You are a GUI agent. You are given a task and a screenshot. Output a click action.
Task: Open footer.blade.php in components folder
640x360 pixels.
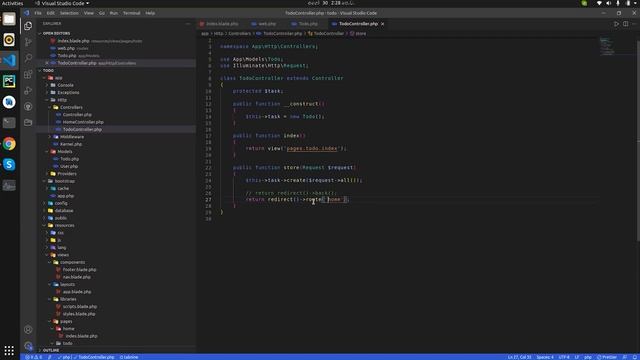pyautogui.click(x=79, y=269)
